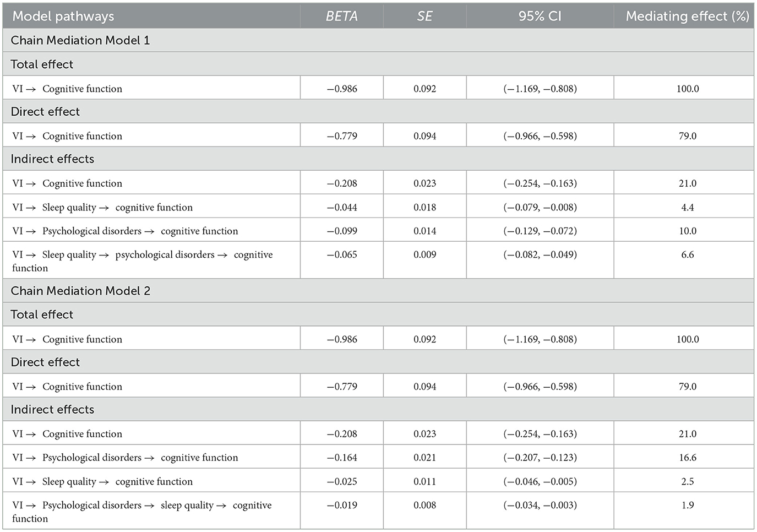This screenshot has height=532, width=757.
Task: Select the SE value 0.014
Action: tap(424, 231)
